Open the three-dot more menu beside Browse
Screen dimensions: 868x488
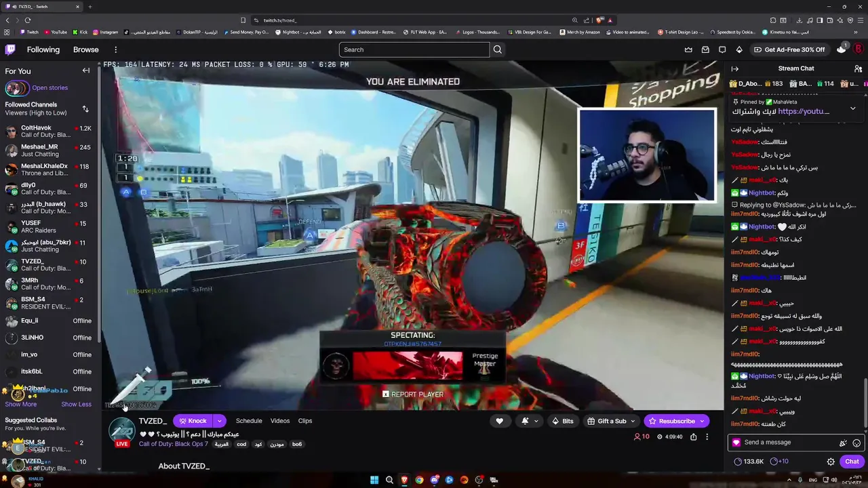tap(116, 49)
